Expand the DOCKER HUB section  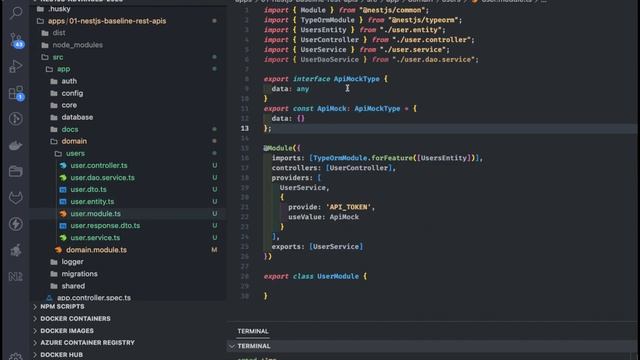61,355
